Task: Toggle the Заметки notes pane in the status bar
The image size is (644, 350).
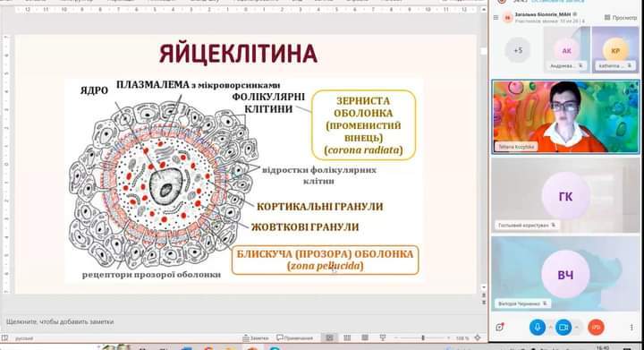Action: (x=256, y=337)
